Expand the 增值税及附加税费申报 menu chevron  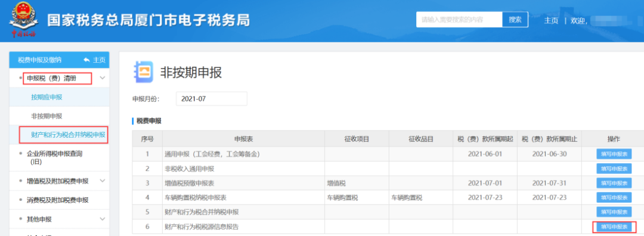103,181
